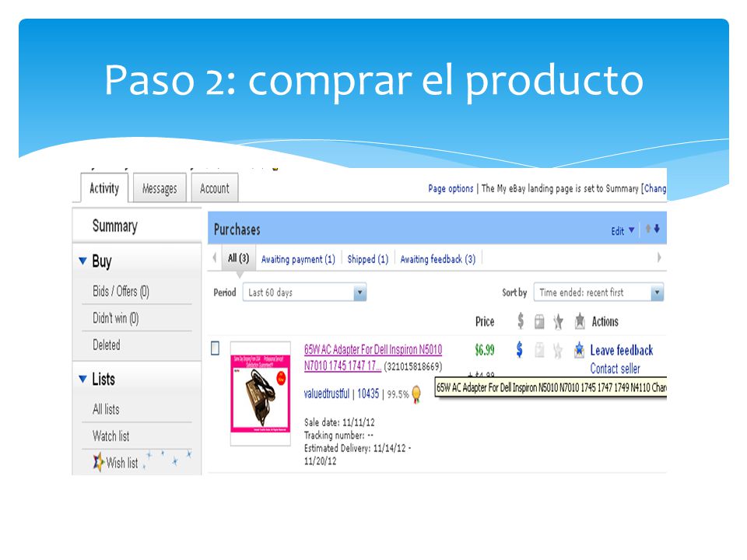Click the shipped box column header icon

click(539, 322)
